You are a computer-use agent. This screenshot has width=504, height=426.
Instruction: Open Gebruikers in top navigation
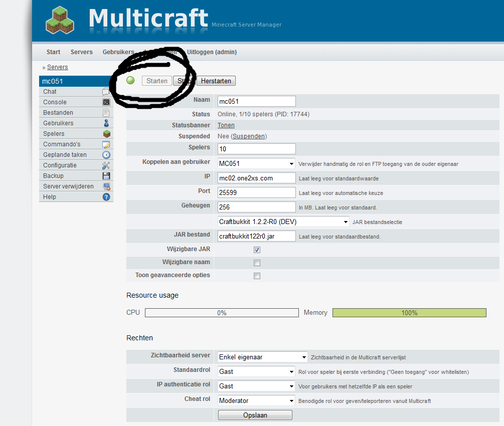point(118,52)
